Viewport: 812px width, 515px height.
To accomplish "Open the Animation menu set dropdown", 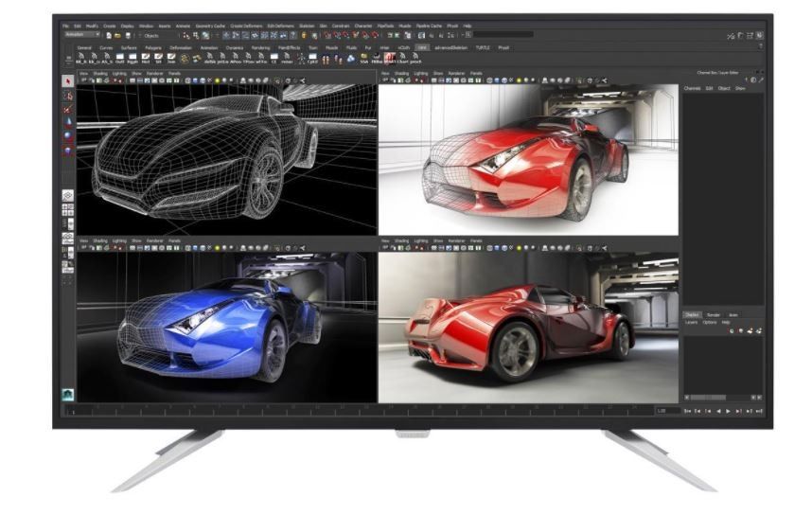I will click(80, 35).
